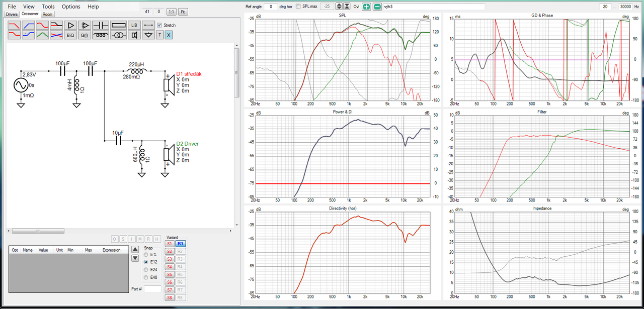Image resolution: width=644 pixels, height=309 pixels.
Task: Click the overlay name field 'výh3'
Action: click(x=434, y=7)
